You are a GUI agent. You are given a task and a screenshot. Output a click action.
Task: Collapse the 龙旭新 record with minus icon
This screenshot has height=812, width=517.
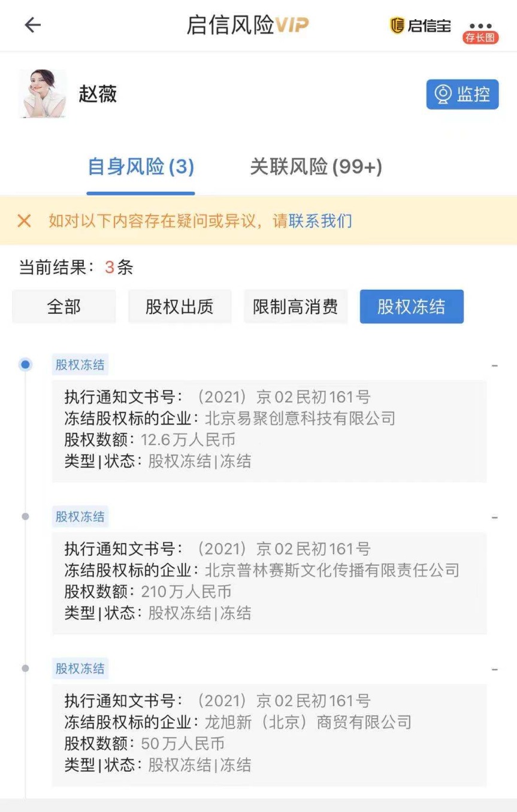click(495, 669)
